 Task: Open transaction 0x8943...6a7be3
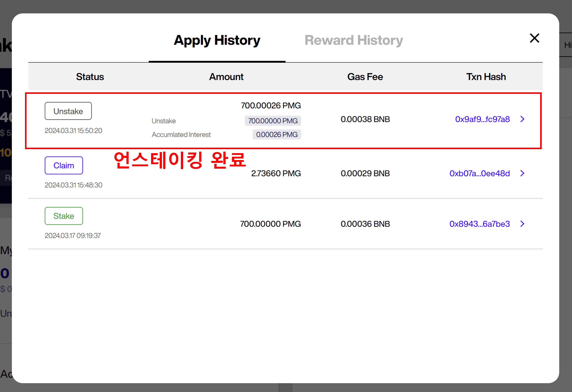tap(480, 224)
